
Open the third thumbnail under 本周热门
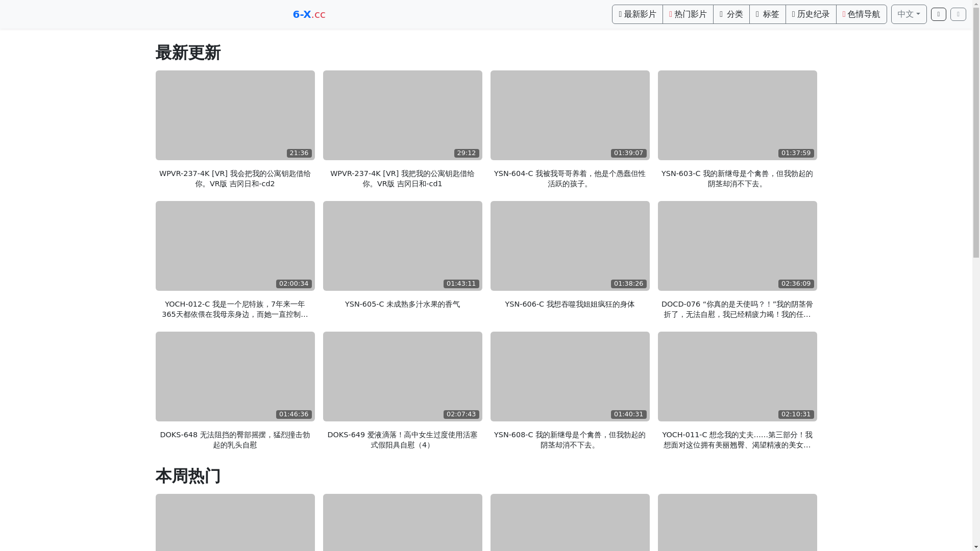[570, 522]
